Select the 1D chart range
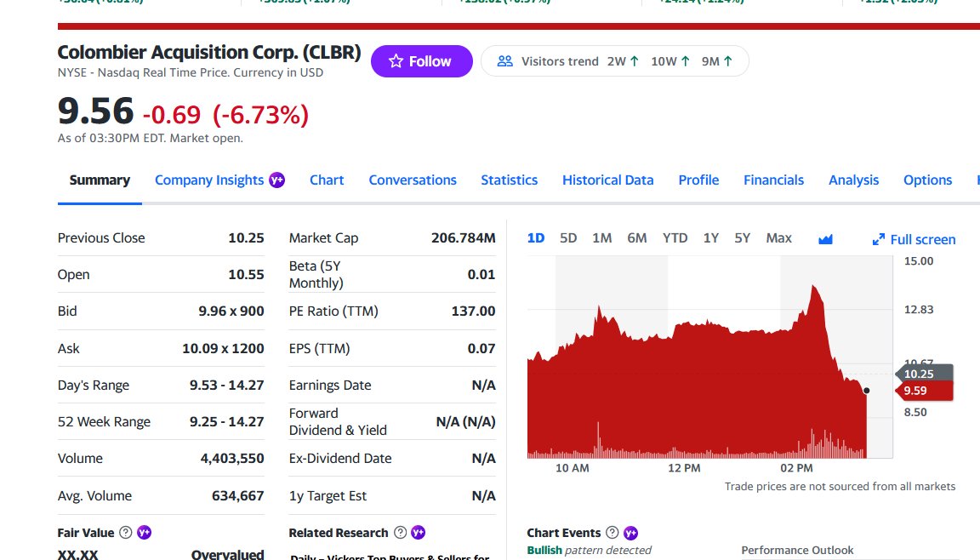This screenshot has width=980, height=560. [x=536, y=238]
